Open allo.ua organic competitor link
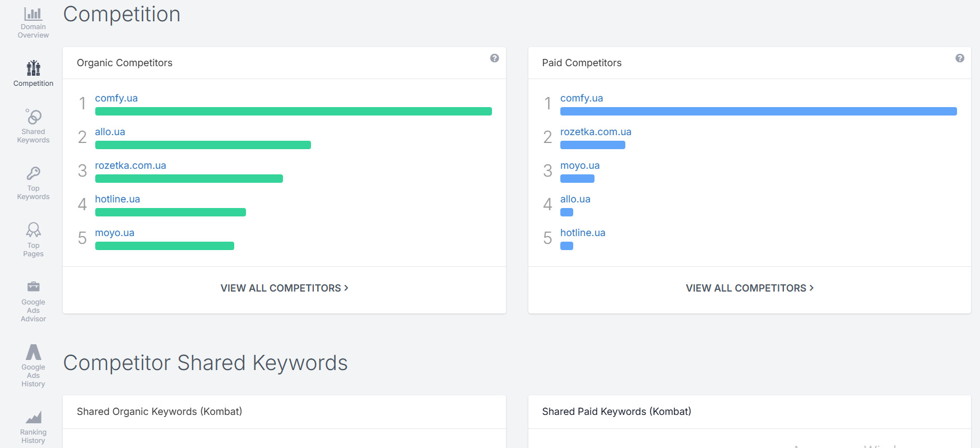Image resolution: width=980 pixels, height=448 pixels. 110,132
